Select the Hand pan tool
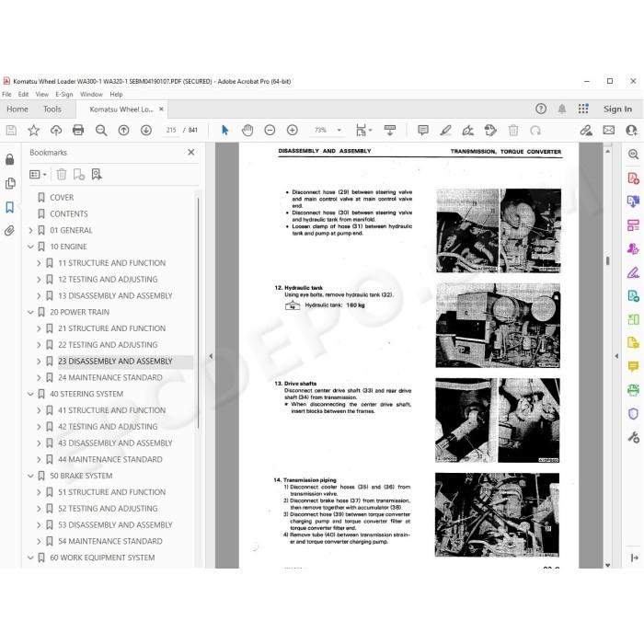 click(x=247, y=131)
